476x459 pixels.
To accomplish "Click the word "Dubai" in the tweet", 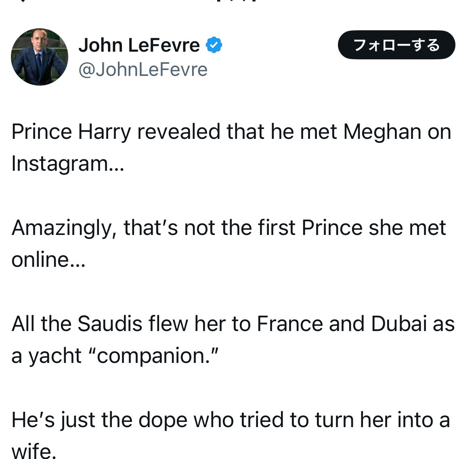I will [x=399, y=324].
